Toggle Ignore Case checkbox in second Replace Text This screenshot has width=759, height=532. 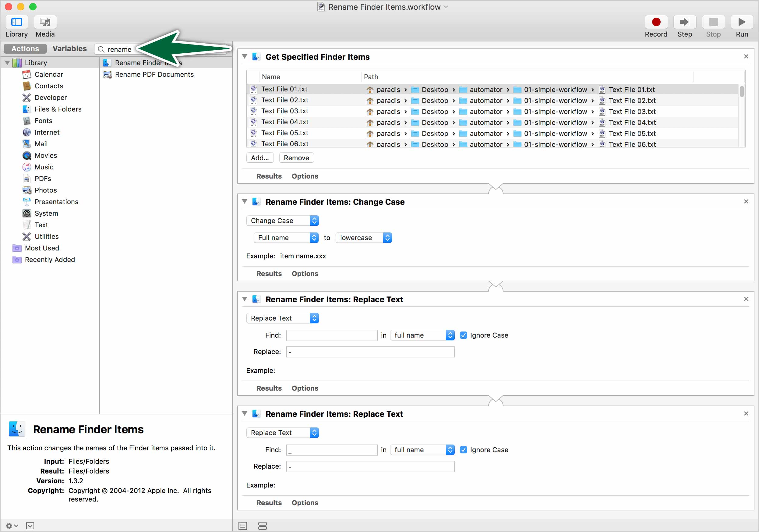[x=464, y=449]
